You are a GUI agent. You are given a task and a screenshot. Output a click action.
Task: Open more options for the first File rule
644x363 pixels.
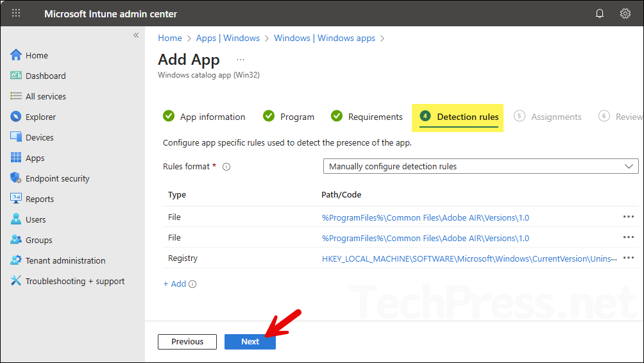(x=629, y=217)
